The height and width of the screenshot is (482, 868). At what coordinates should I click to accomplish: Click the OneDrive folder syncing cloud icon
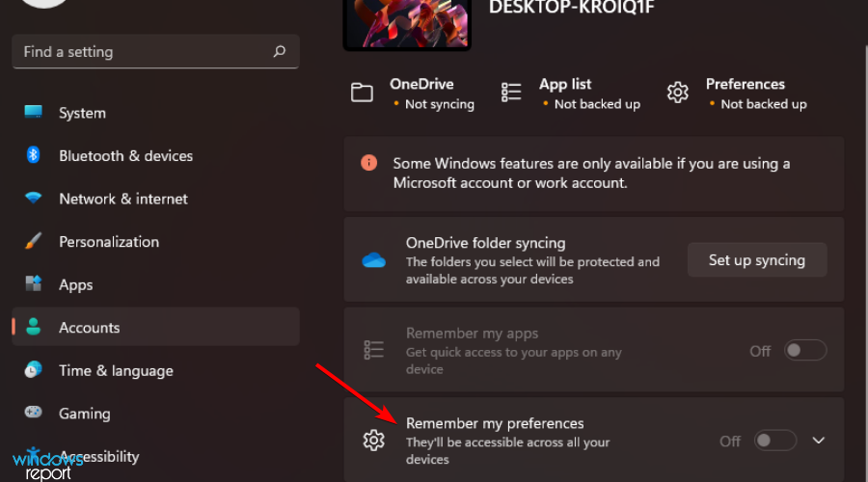pyautogui.click(x=373, y=260)
